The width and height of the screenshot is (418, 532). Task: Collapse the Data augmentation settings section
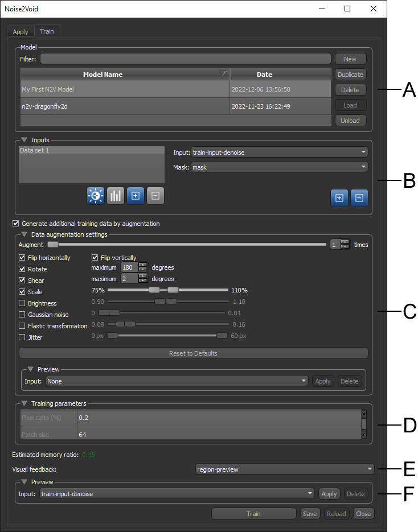click(24, 234)
